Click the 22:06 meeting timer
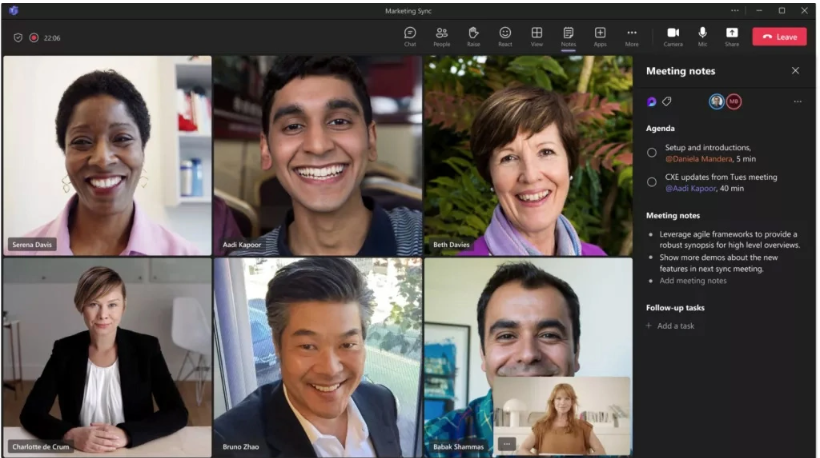This screenshot has height=458, width=820. 52,38
